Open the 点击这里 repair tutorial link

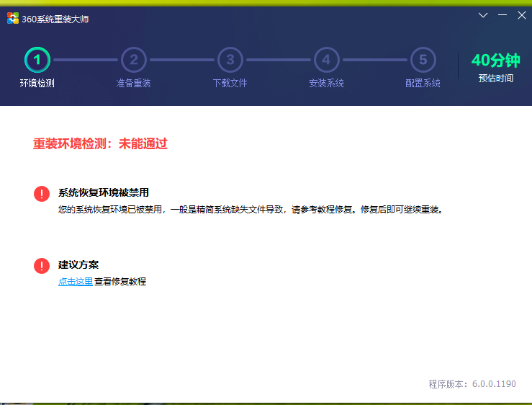click(76, 282)
